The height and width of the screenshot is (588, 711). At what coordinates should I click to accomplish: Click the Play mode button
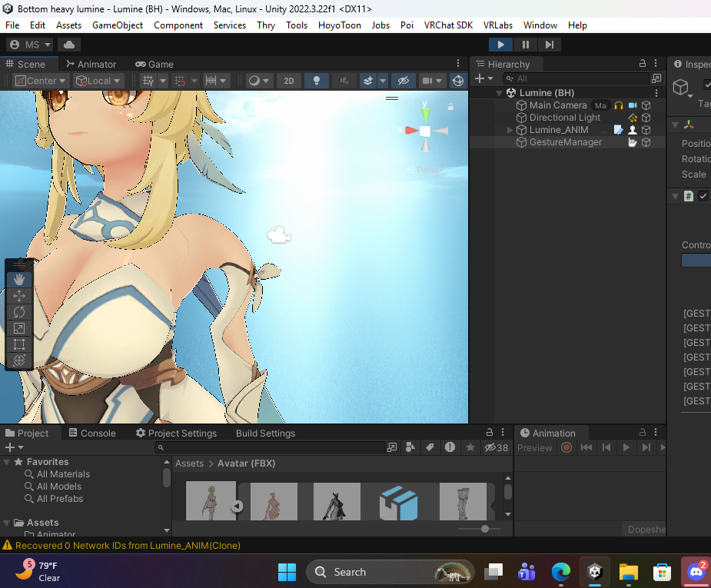point(500,45)
